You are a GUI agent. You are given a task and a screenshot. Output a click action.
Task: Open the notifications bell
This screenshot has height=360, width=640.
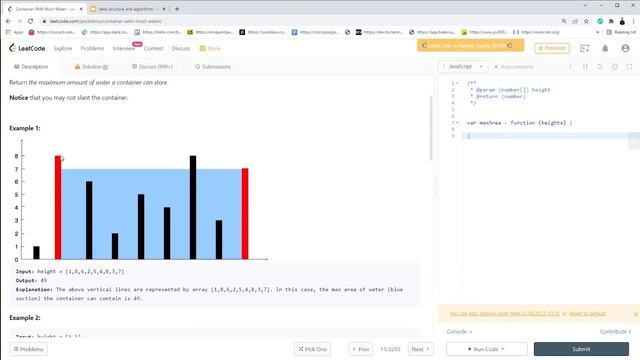[605, 48]
